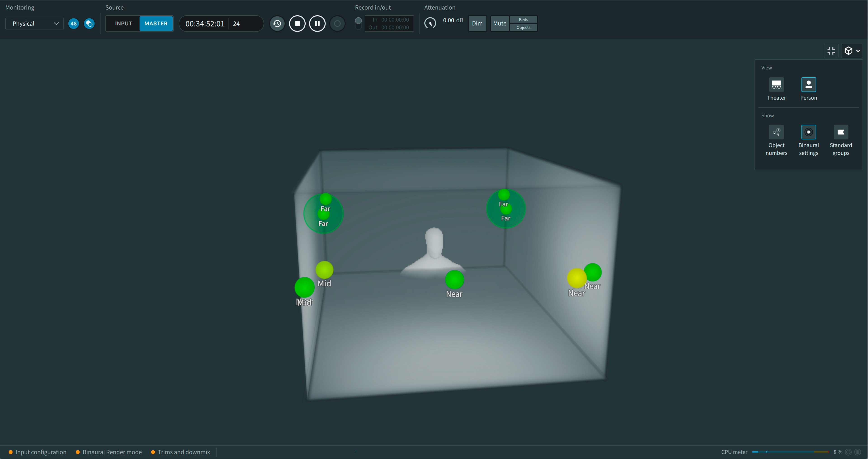The height and width of the screenshot is (459, 868).
Task: Select Beds mute option
Action: click(x=523, y=19)
